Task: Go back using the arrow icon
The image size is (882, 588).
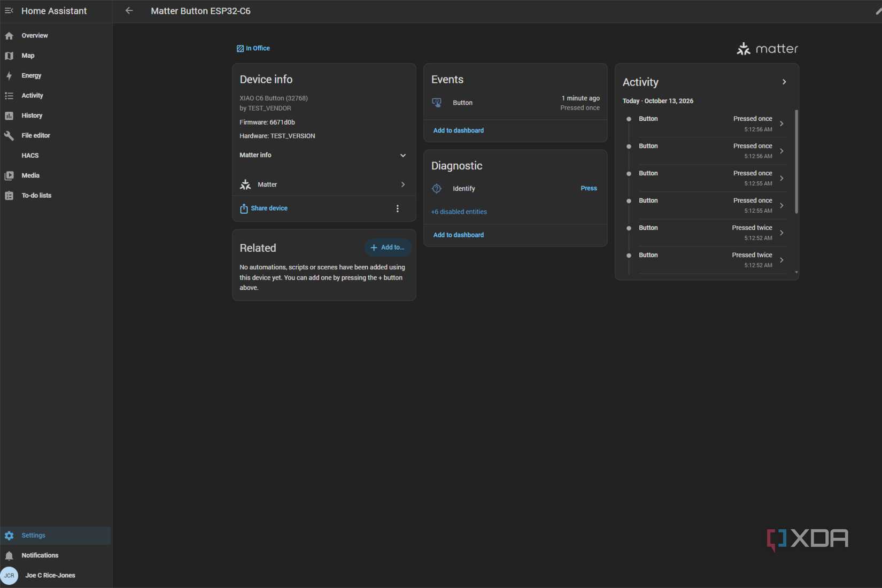Action: coord(129,11)
